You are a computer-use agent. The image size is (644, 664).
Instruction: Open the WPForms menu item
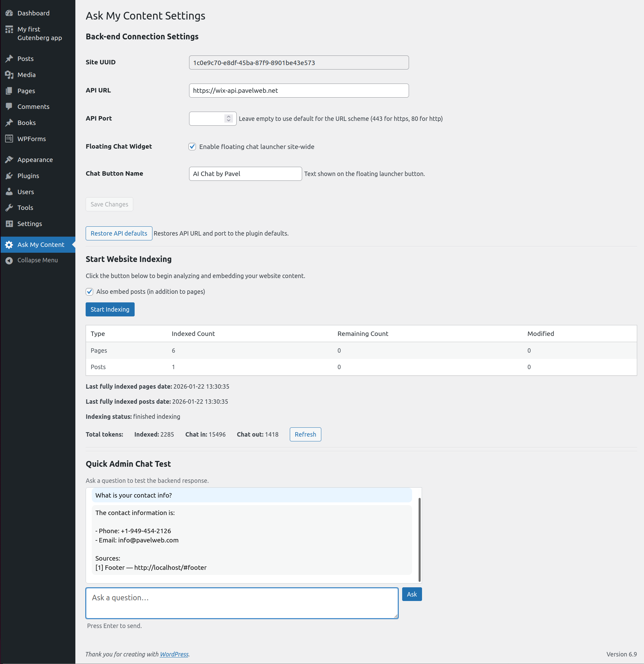tap(32, 139)
